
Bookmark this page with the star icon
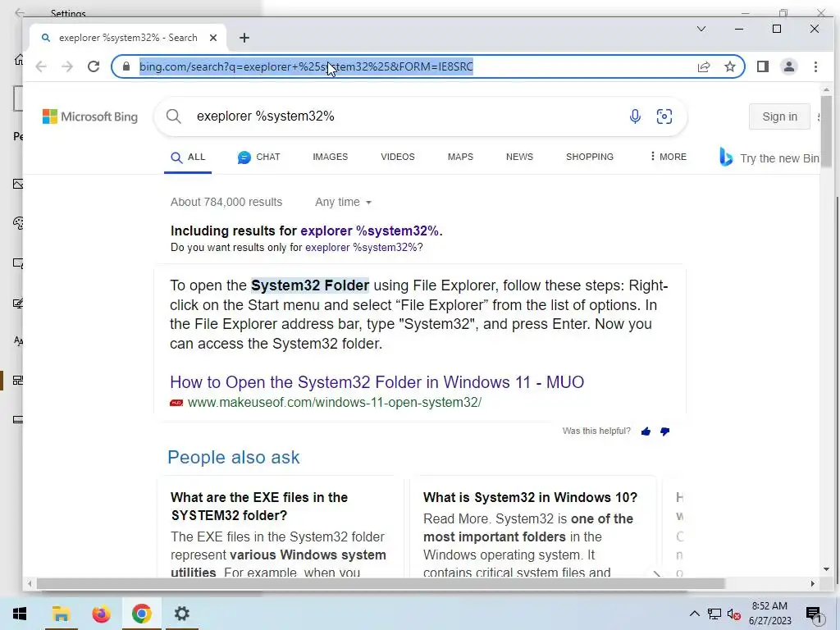729,66
